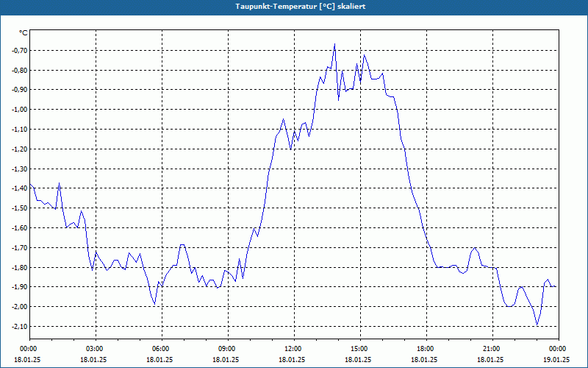Click the 18.01.25 date below the first 00:00
588x368 pixels.
click(x=27, y=359)
